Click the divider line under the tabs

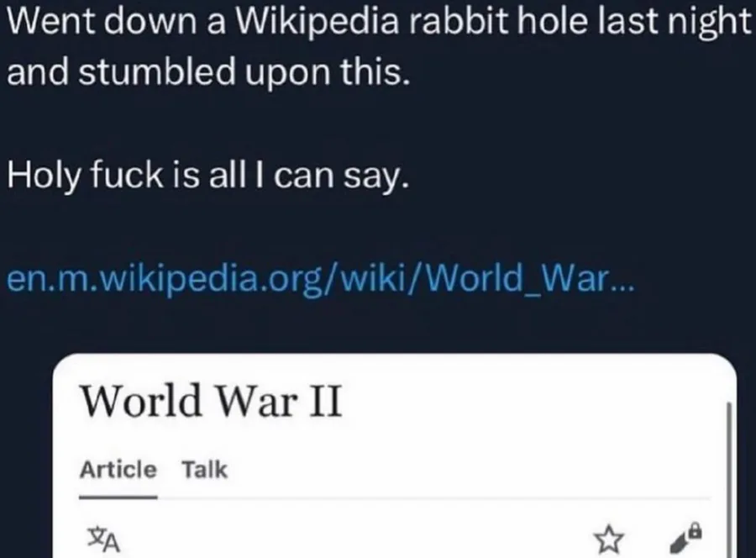(395, 497)
